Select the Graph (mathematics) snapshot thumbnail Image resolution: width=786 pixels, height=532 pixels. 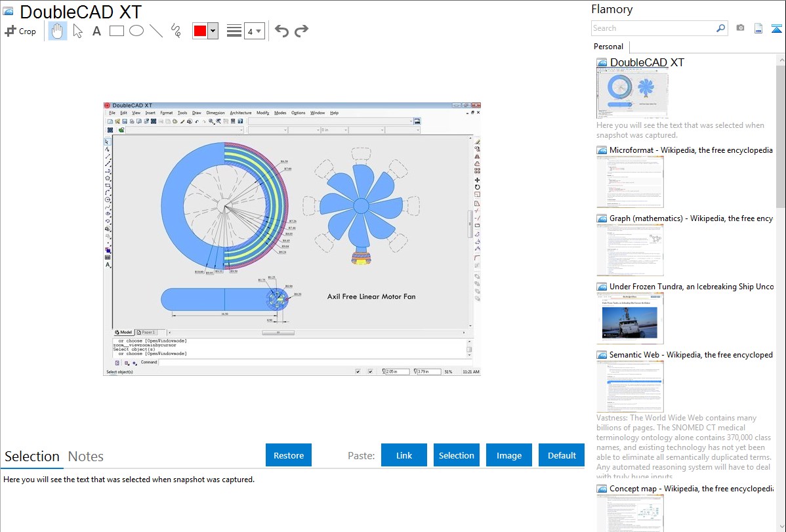tap(630, 250)
